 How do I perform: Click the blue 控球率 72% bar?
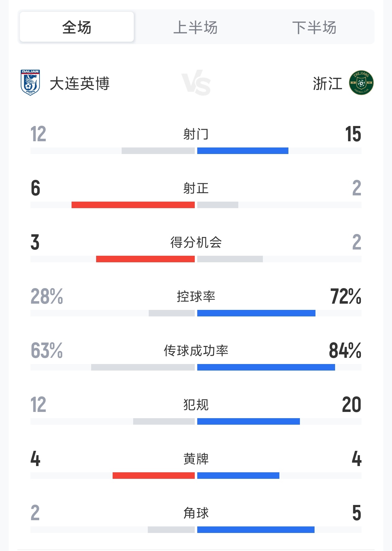click(256, 313)
